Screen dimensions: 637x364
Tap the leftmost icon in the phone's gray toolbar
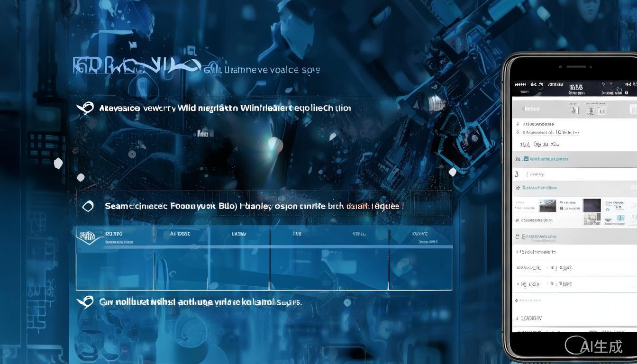(x=575, y=110)
